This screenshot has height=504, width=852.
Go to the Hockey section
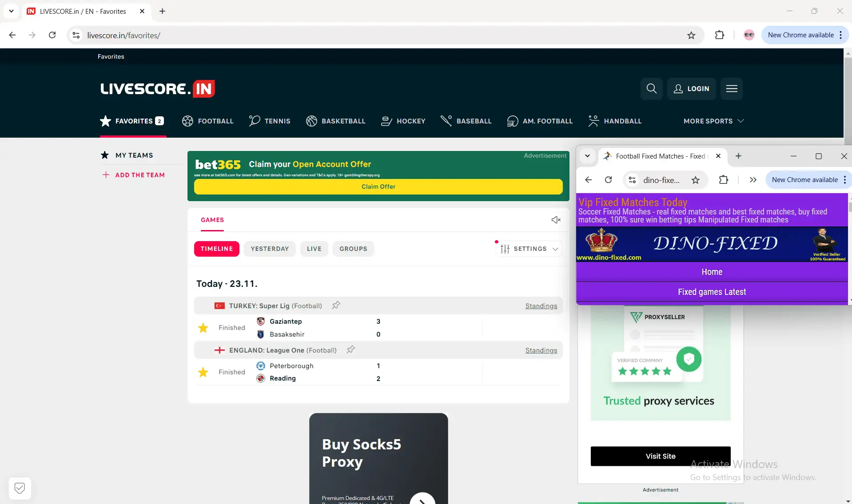[x=403, y=121]
